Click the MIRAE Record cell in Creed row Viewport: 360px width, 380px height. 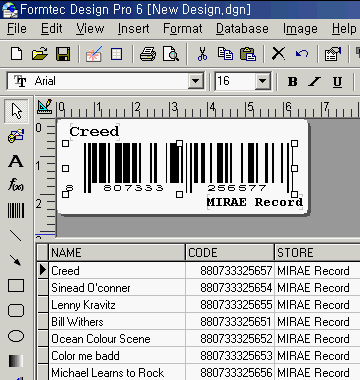click(318, 271)
